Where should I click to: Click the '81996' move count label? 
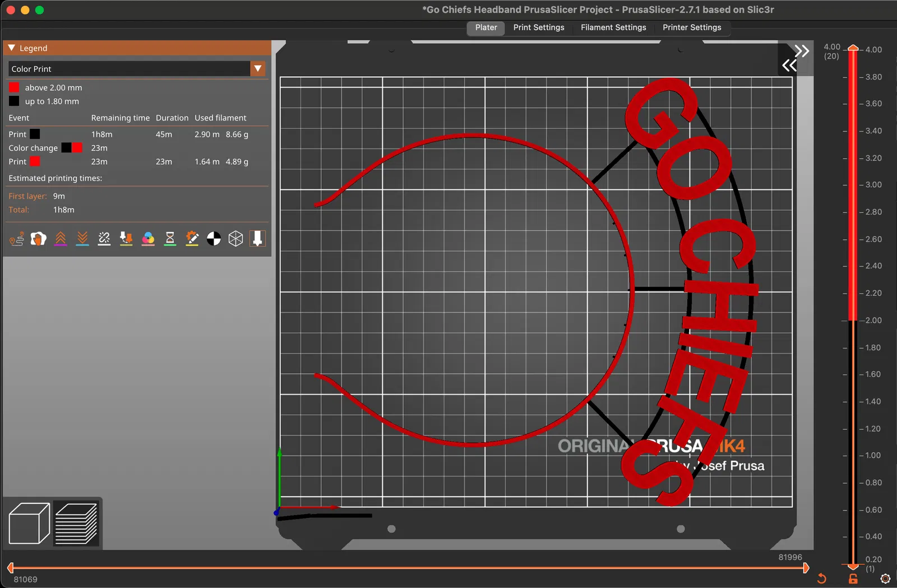click(790, 557)
